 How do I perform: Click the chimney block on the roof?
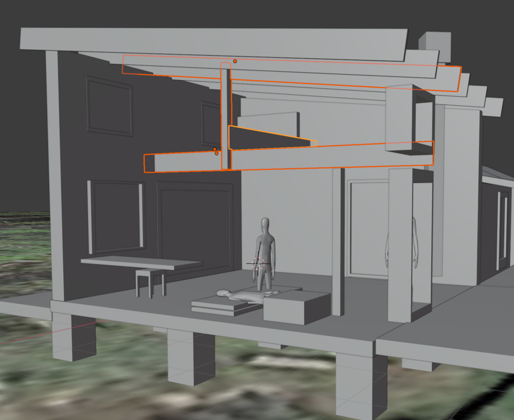pyautogui.click(x=435, y=42)
